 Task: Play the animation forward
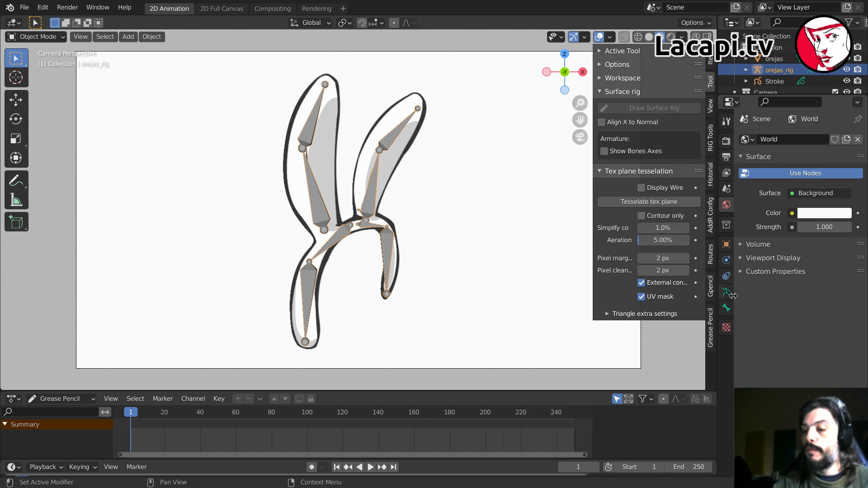pyautogui.click(x=370, y=467)
